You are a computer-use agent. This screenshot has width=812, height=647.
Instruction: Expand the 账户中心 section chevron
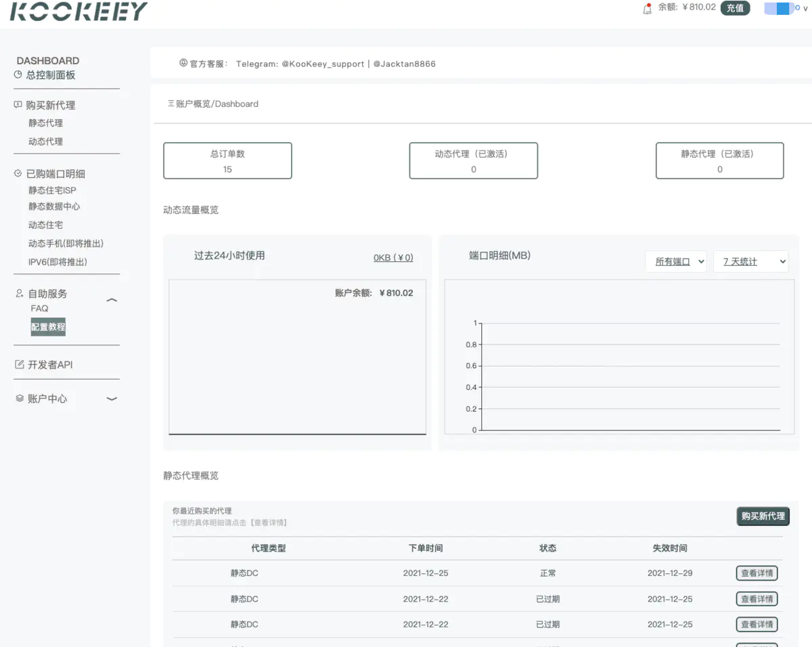(x=112, y=399)
